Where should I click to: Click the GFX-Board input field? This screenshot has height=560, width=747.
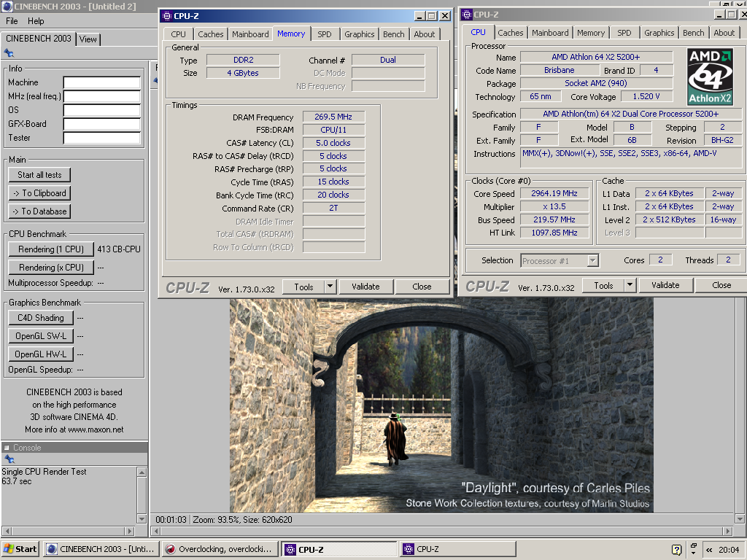pos(102,124)
